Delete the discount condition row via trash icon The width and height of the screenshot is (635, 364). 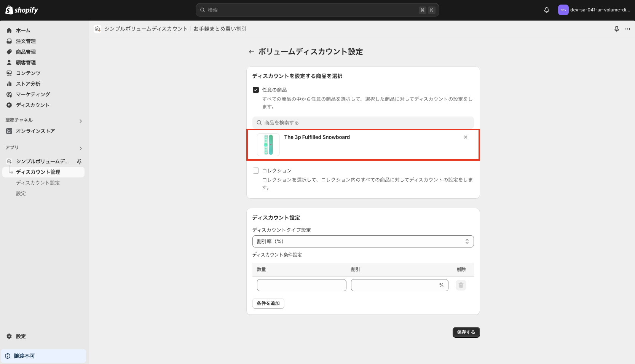461,285
